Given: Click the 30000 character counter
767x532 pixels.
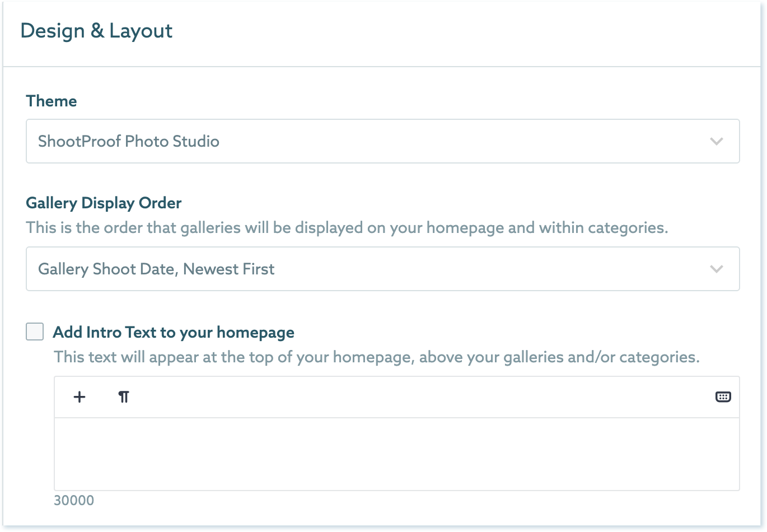Looking at the screenshot, I should [74, 500].
